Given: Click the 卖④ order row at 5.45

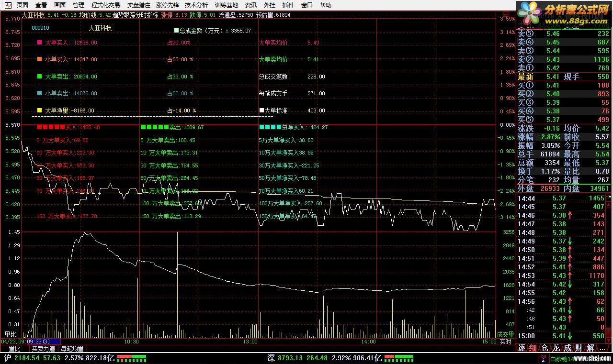Looking at the screenshot, I should (x=564, y=42).
